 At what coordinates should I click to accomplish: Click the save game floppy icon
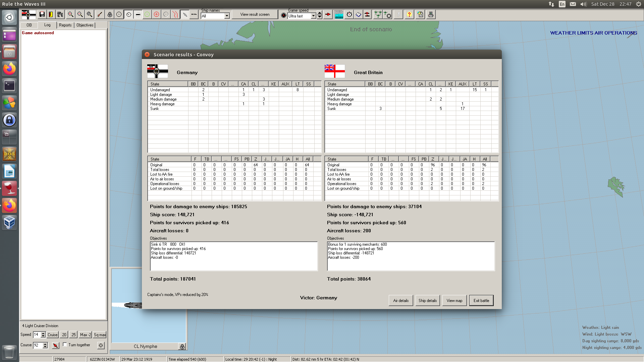42,14
